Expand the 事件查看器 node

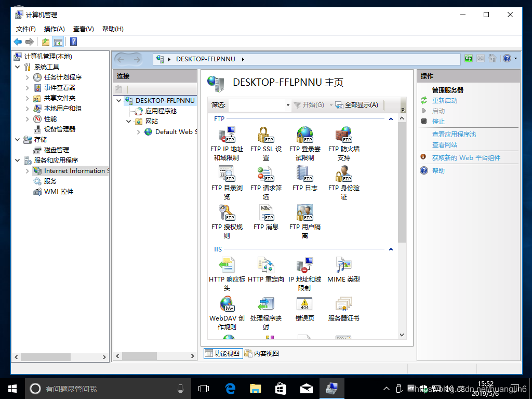click(28, 87)
